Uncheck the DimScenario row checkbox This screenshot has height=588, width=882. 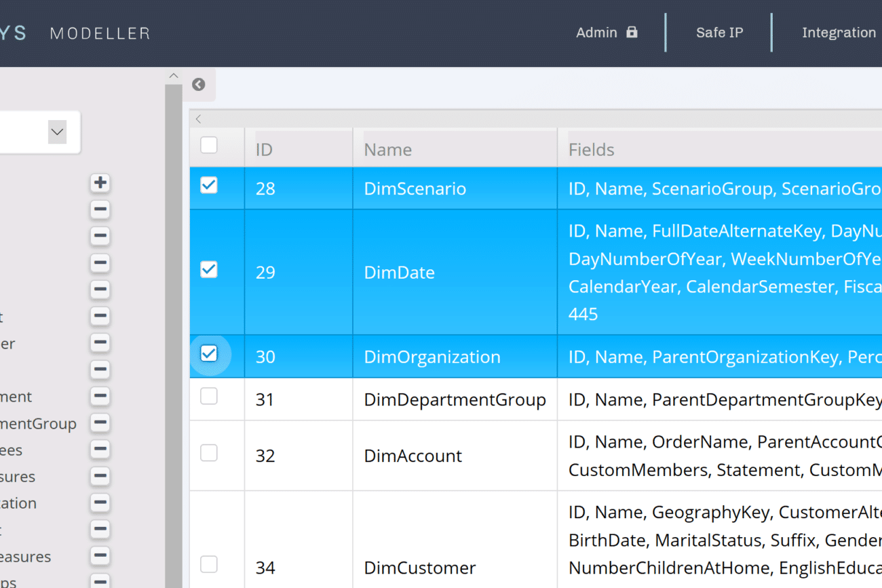[209, 185]
